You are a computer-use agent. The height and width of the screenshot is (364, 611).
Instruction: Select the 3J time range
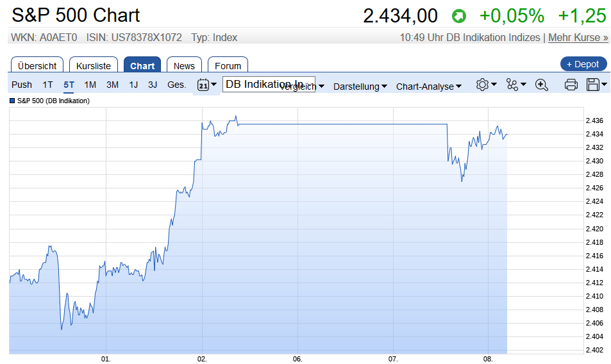153,85
